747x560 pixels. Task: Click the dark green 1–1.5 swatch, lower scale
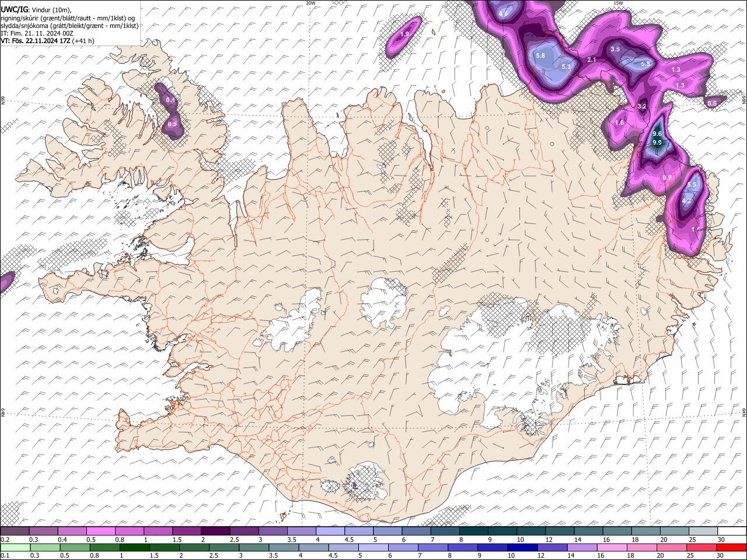coord(135,547)
